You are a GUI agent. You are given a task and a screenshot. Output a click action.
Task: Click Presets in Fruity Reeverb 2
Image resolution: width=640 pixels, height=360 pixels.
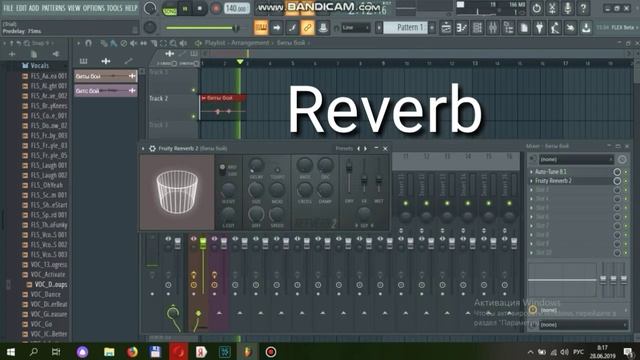coord(344,149)
